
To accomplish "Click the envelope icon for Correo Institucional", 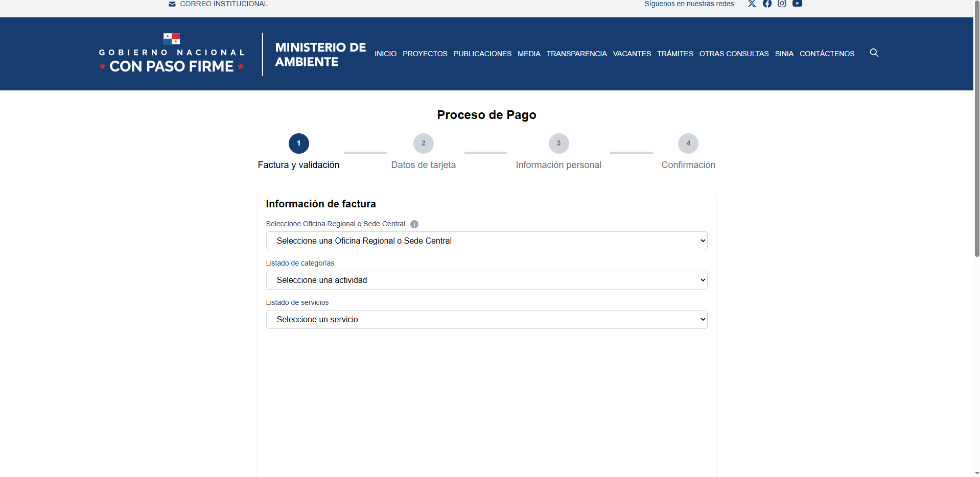I will (172, 4).
